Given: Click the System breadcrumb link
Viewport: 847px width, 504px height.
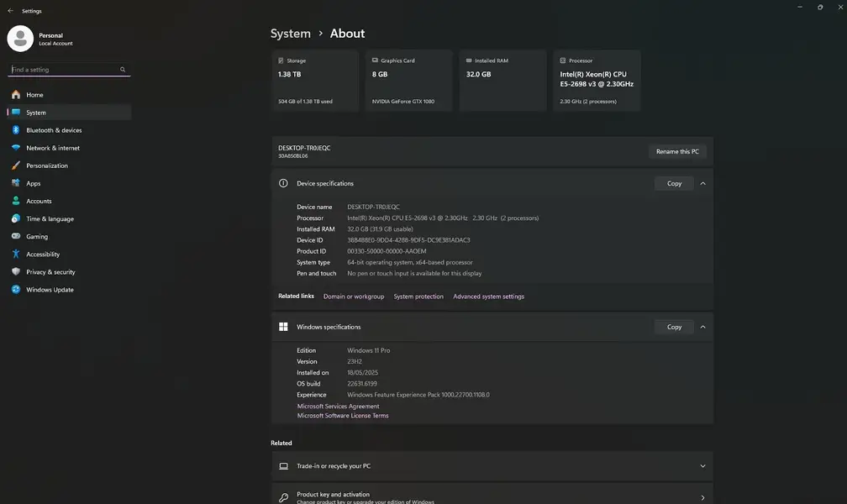Looking at the screenshot, I should (291, 34).
